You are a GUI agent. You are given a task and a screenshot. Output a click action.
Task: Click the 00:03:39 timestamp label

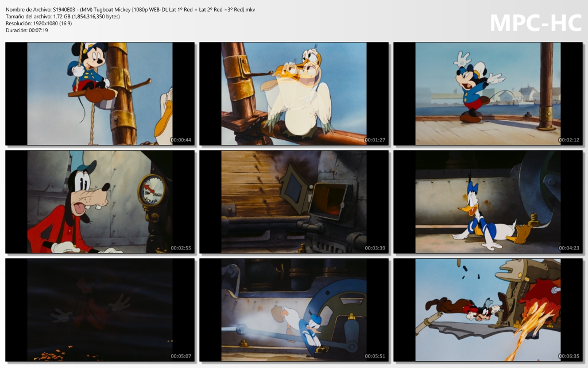pos(375,248)
